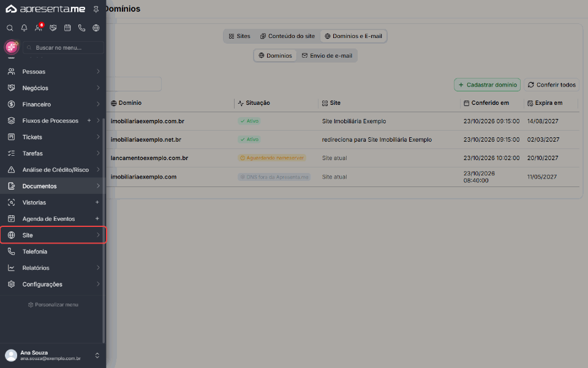Open imobiliariaexemplo.net.br domain row
The height and width of the screenshot is (368, 588).
343,140
